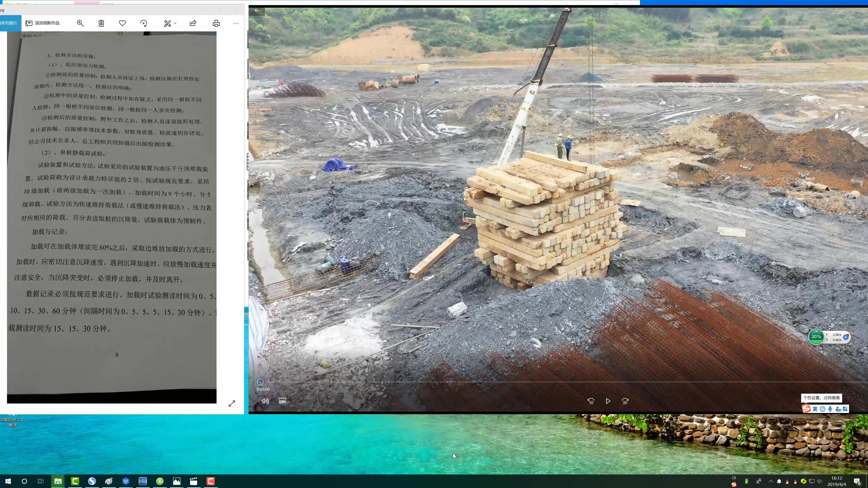Mute the video using the volume icon

pyautogui.click(x=265, y=401)
